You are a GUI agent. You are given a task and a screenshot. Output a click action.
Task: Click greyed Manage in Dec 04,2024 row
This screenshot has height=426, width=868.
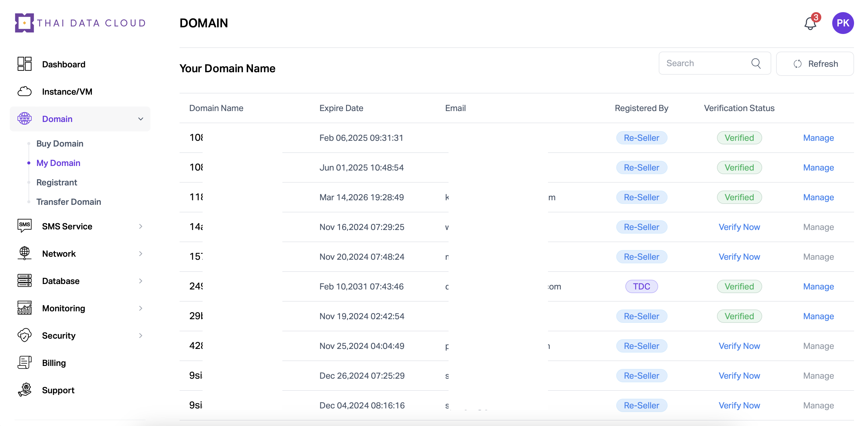pyautogui.click(x=818, y=405)
